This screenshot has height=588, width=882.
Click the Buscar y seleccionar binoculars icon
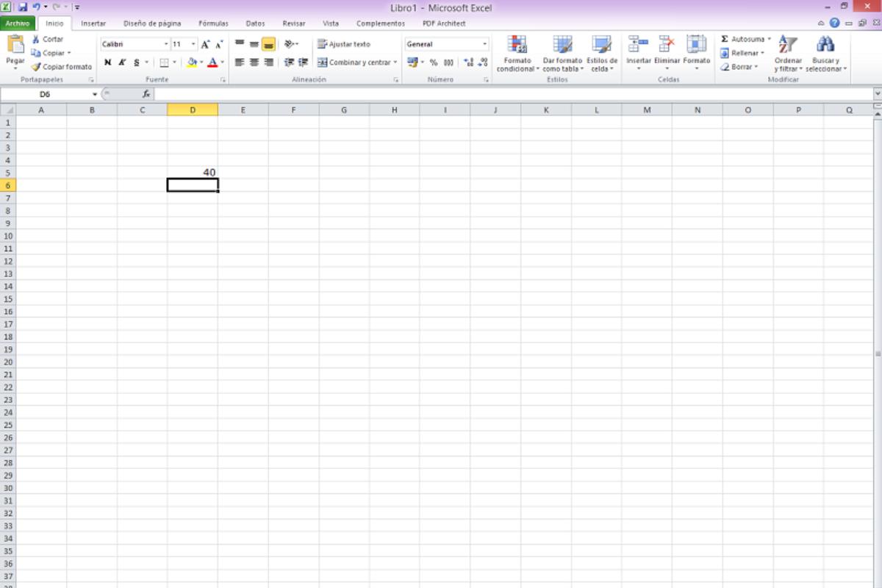pyautogui.click(x=825, y=44)
